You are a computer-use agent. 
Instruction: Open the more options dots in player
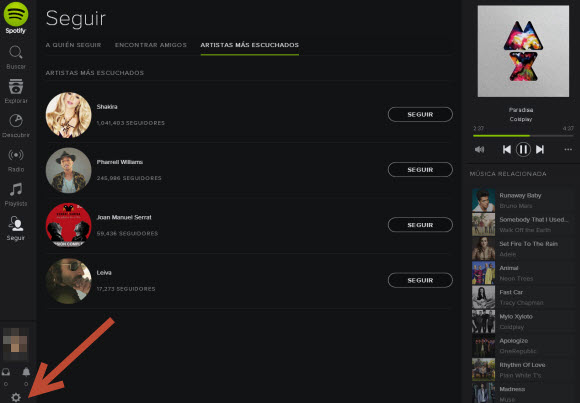coord(568,150)
